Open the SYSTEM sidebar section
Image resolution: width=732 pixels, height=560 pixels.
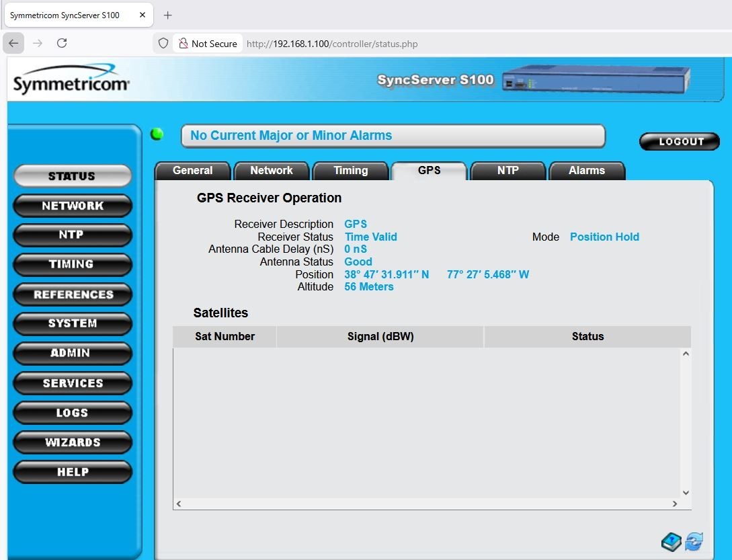tap(73, 323)
